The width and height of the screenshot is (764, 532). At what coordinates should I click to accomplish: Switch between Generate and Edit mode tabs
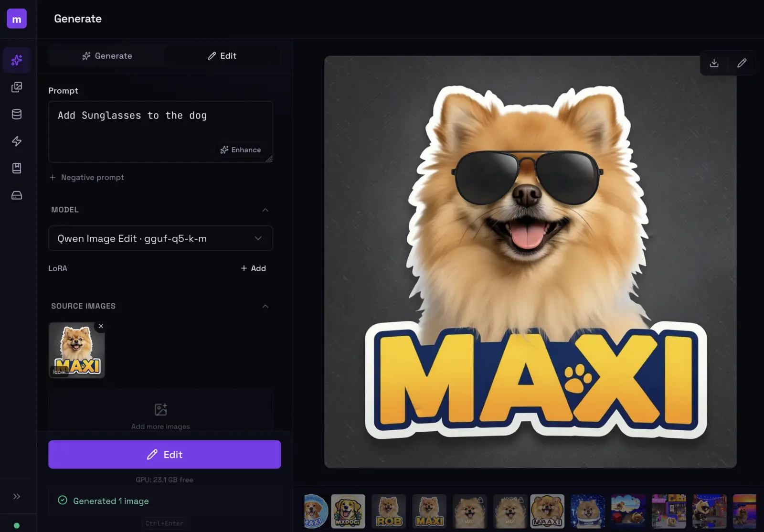coord(164,55)
